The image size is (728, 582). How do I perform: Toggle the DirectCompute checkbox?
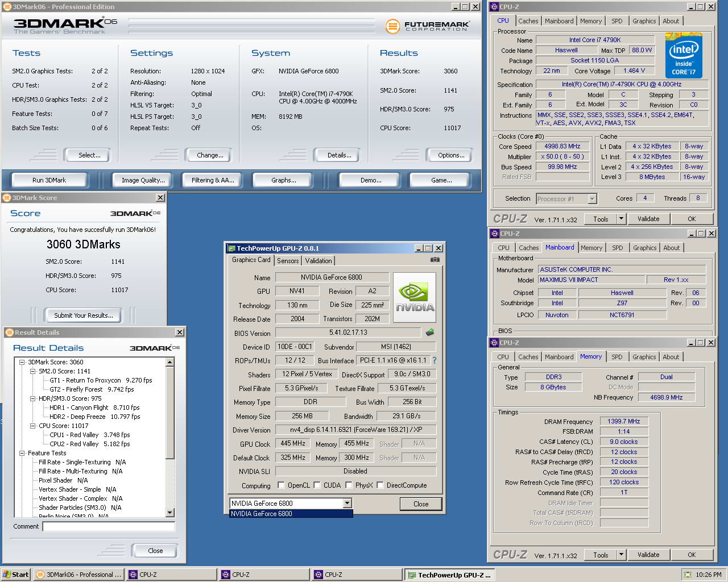coord(380,485)
